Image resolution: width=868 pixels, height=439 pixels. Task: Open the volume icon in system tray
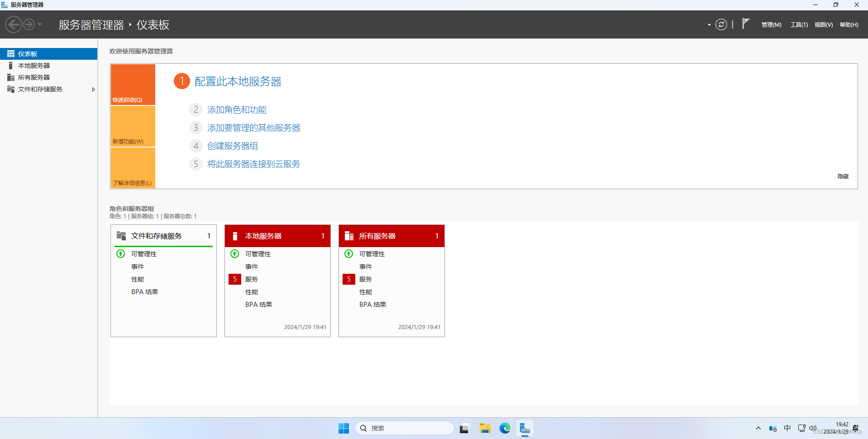pos(812,428)
